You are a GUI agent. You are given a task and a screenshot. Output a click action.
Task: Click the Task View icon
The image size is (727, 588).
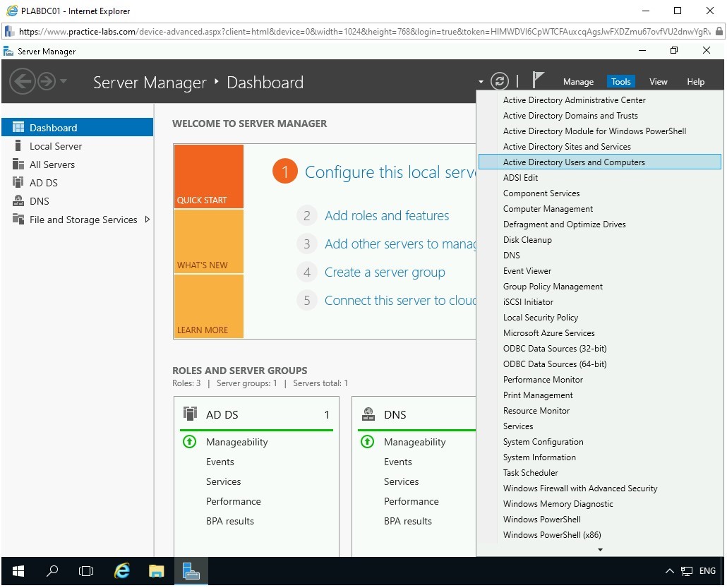pos(86,571)
